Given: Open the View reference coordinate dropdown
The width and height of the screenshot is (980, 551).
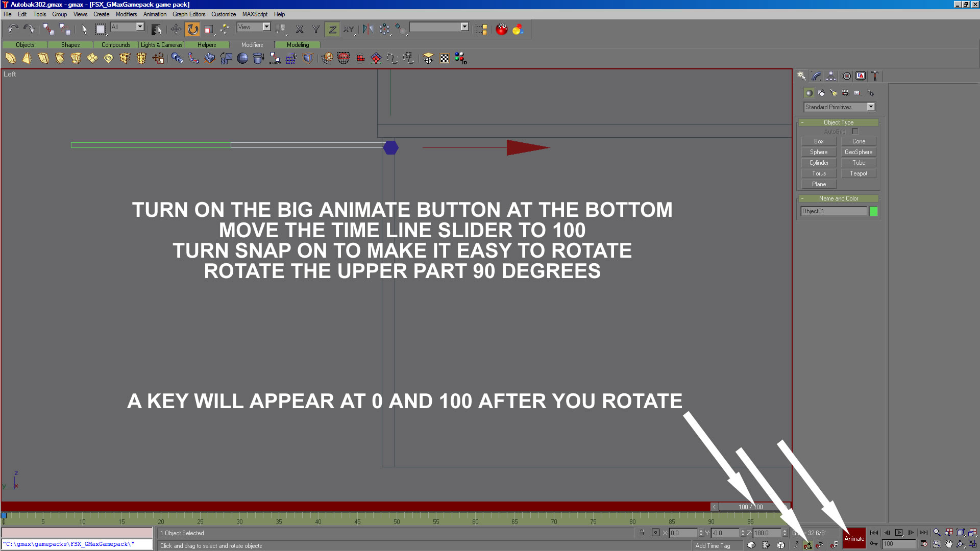Looking at the screenshot, I should click(266, 27).
